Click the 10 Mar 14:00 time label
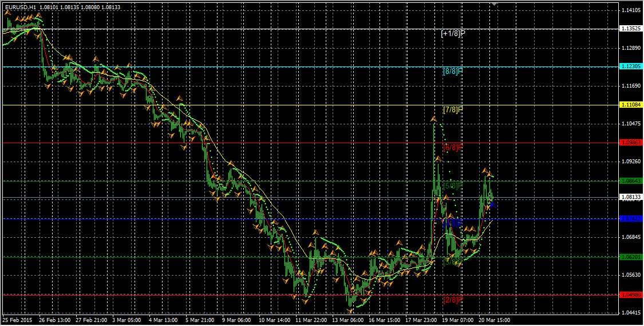The image size is (644, 326). 273,320
